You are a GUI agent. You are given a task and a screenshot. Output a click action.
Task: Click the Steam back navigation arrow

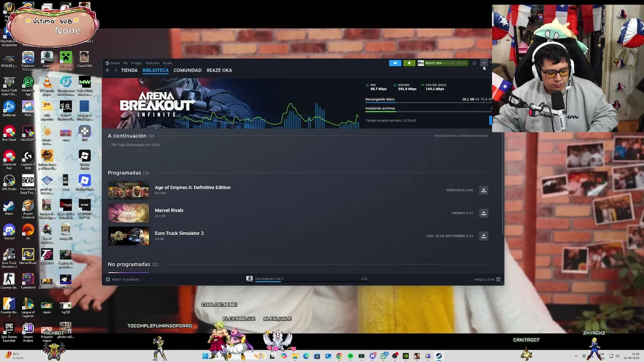click(x=108, y=70)
